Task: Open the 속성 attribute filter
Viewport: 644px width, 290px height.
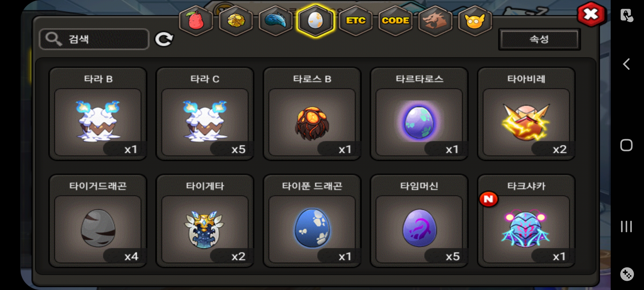Action: click(539, 39)
